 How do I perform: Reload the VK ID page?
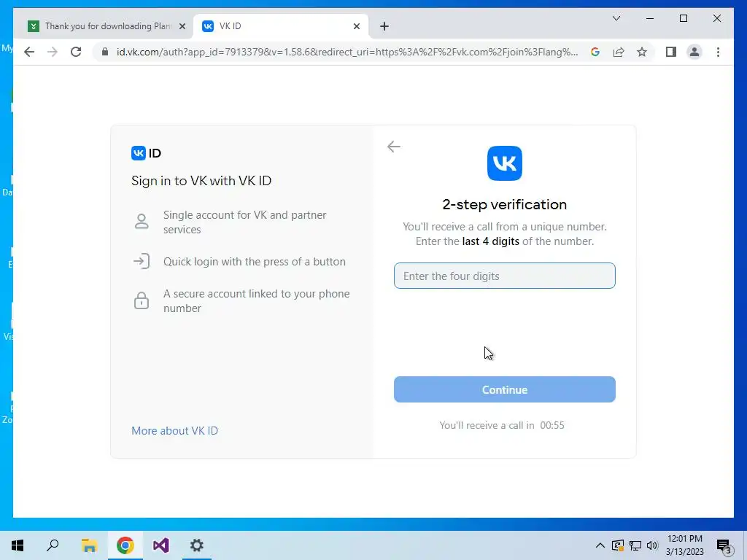point(76,52)
